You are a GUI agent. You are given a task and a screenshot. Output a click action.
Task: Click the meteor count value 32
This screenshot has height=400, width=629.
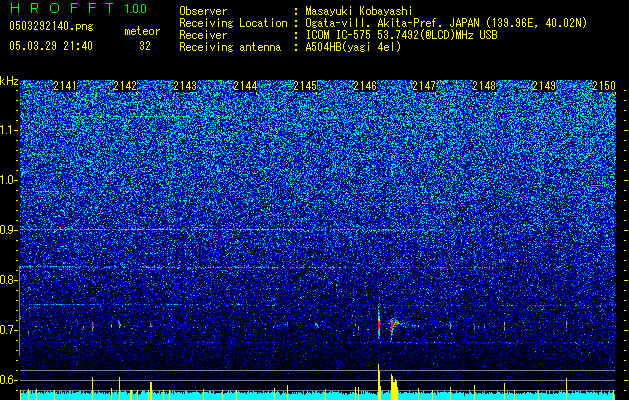pyautogui.click(x=145, y=46)
